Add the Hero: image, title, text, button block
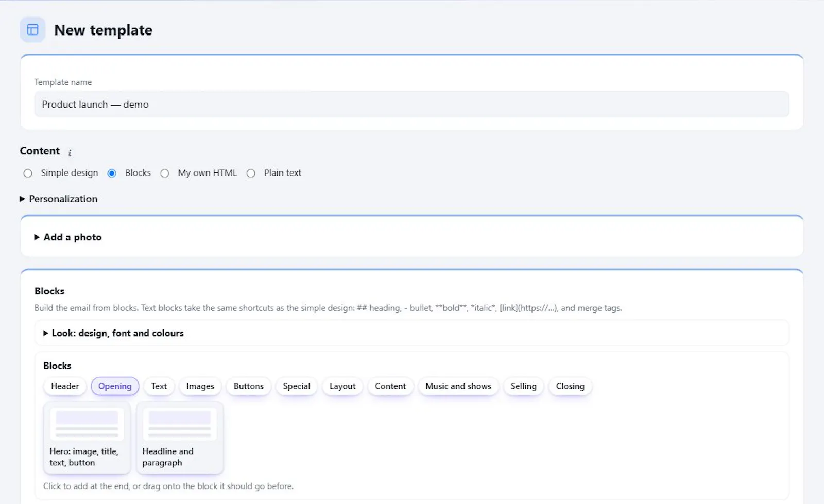Screen dimensions: 824x504 pyautogui.click(x=87, y=438)
